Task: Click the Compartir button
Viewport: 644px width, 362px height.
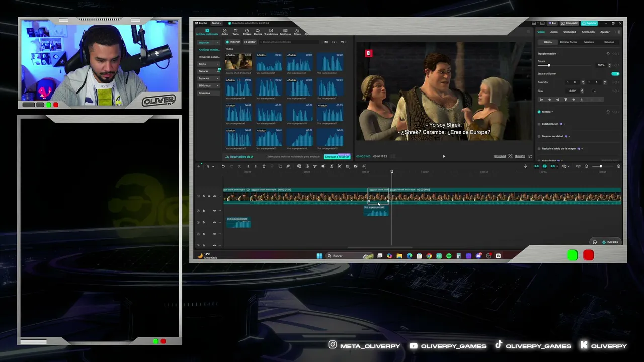Action: pos(570,23)
